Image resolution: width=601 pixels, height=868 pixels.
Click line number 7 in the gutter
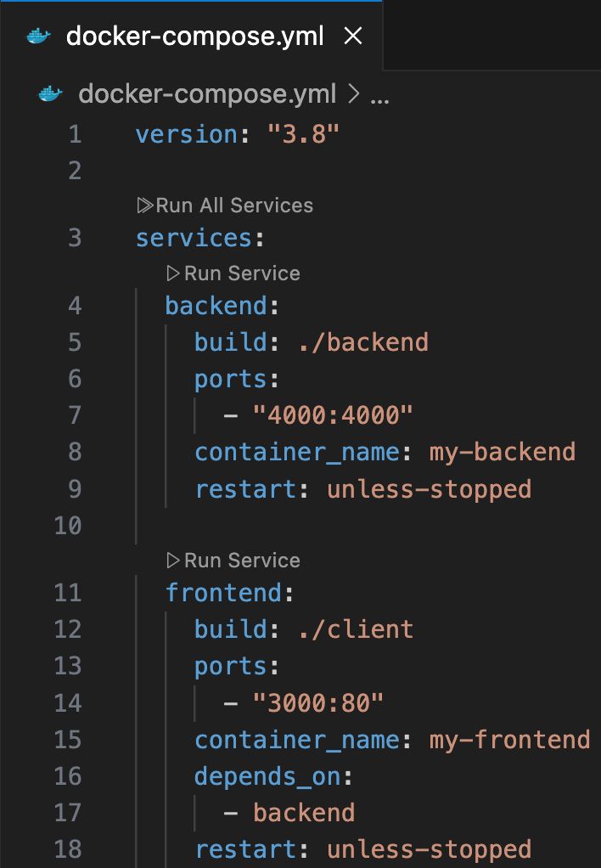click(74, 415)
